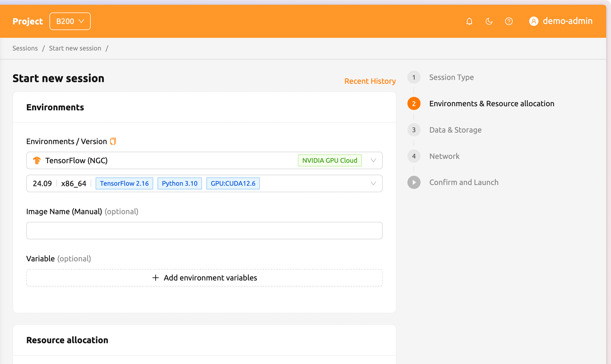Click the NVIDIA GPU Cloud badge

pos(329,160)
